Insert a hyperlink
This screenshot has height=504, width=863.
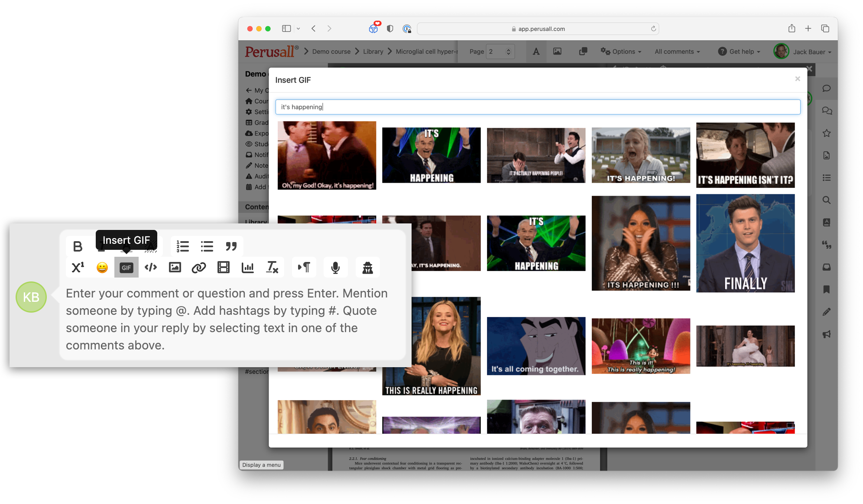pos(199,268)
